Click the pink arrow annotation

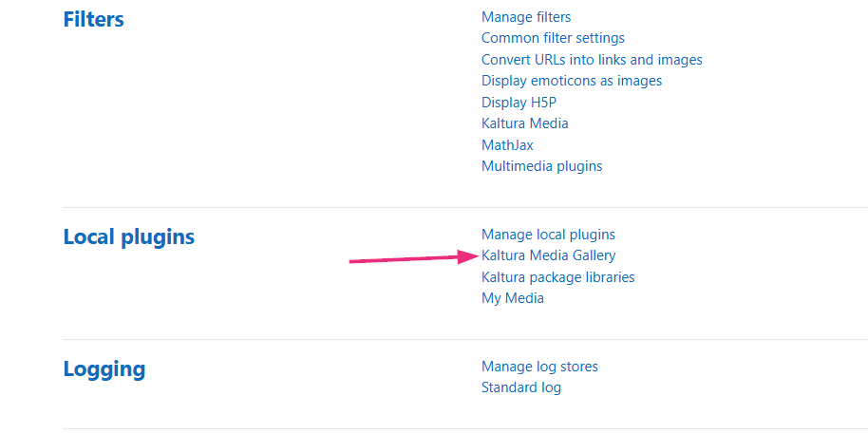pos(413,258)
